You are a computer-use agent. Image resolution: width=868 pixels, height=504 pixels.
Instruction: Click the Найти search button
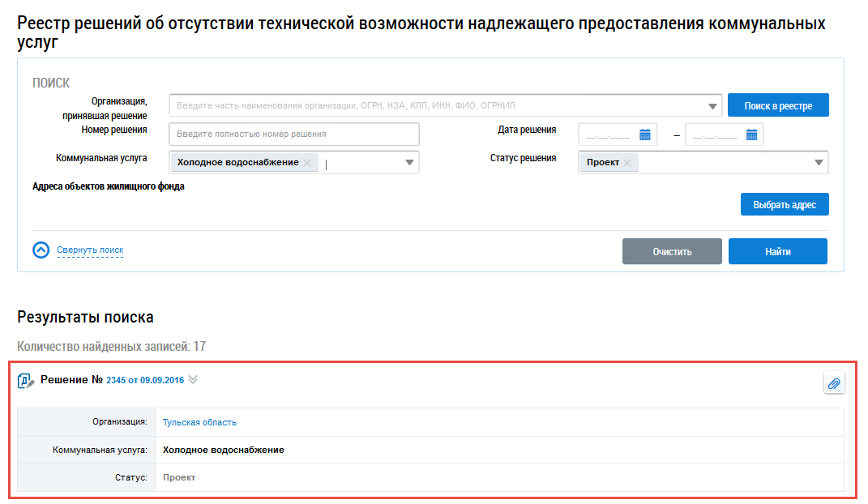tap(777, 251)
